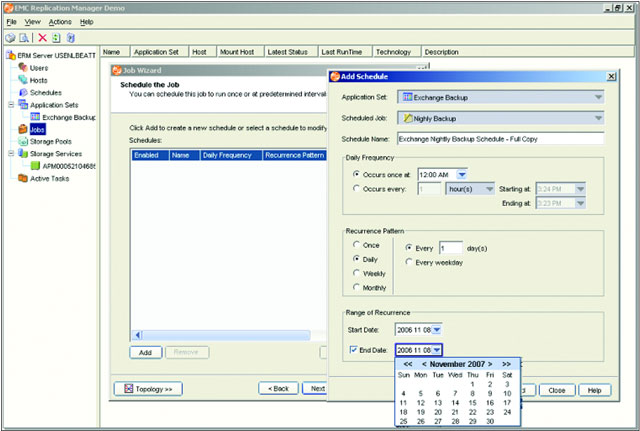Click the Hosts icon in tree
640x431 pixels.
(x=23, y=80)
